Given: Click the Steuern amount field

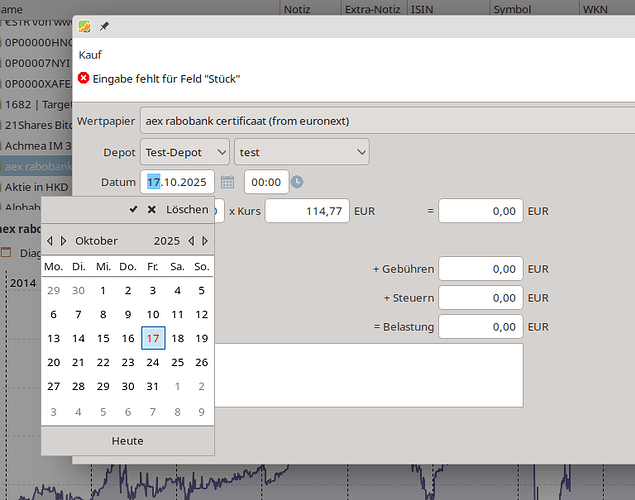Looking at the screenshot, I should pos(481,298).
